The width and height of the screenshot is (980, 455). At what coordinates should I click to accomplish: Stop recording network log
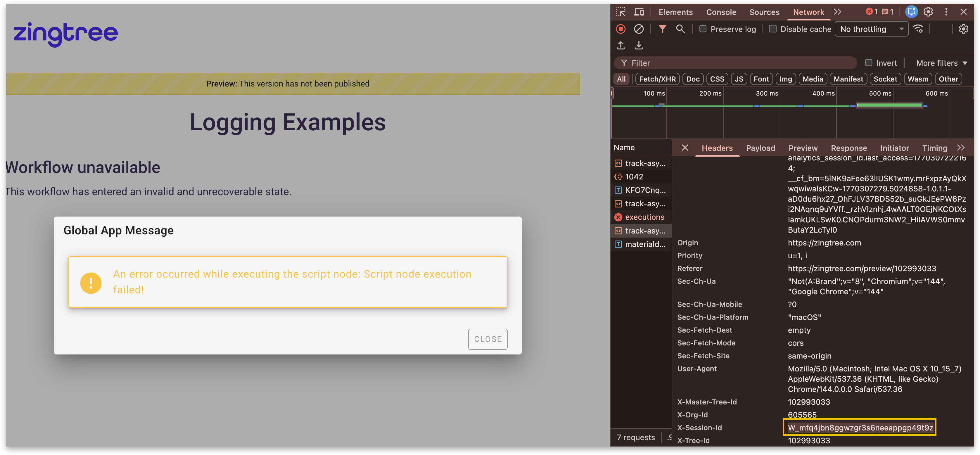(x=621, y=29)
